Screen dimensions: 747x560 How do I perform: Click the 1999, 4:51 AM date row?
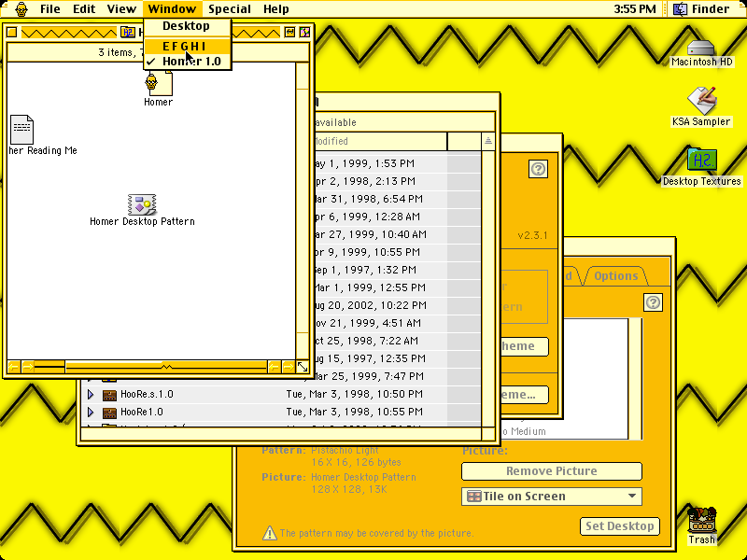click(x=368, y=323)
